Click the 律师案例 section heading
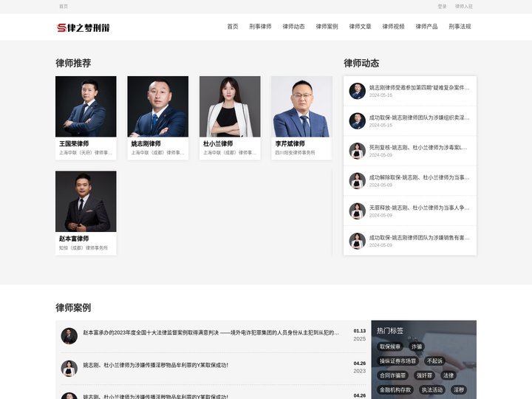Image resolution: width=532 pixels, height=399 pixels. coord(73,307)
